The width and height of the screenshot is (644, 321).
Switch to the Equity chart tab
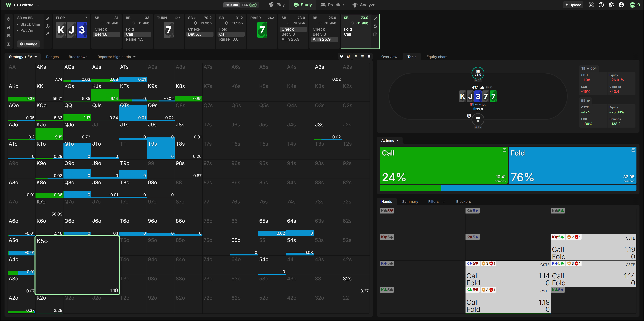436,57
